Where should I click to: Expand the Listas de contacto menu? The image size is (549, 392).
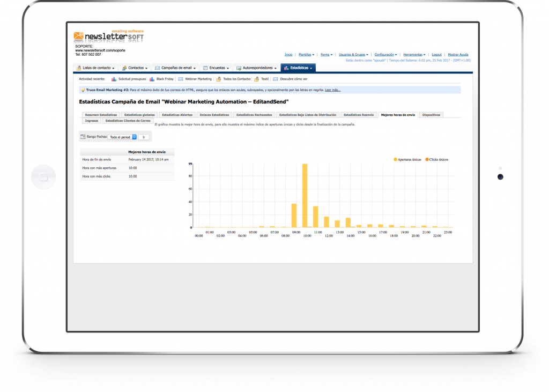pos(95,68)
